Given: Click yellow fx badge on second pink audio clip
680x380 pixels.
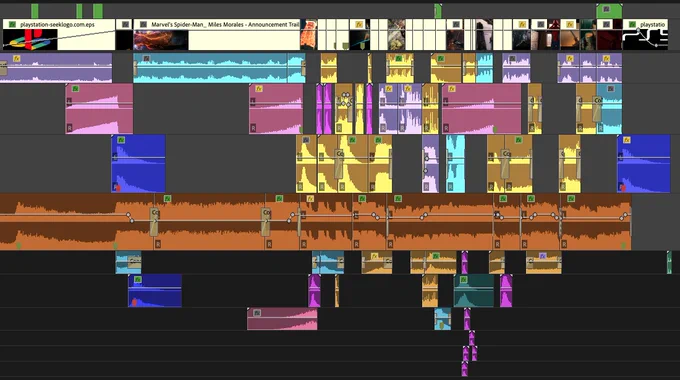Looking at the screenshot, I should pyautogui.click(x=259, y=89).
